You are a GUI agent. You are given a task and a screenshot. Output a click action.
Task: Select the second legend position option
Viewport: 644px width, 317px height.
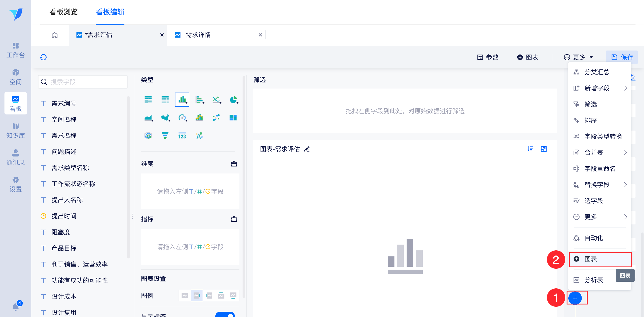pos(197,296)
